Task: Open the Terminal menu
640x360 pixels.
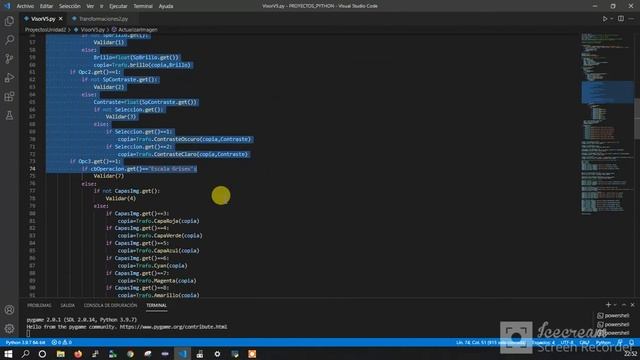Action: (x=143, y=6)
